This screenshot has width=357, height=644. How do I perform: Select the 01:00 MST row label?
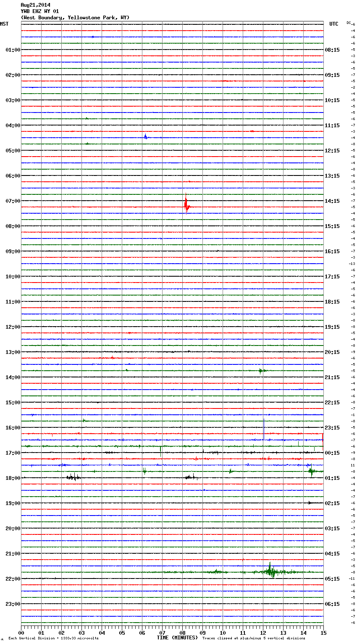click(x=13, y=50)
